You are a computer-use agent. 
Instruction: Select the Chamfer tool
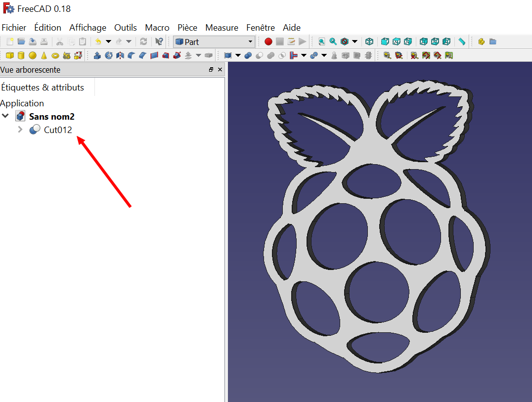pyautogui.click(x=143, y=55)
